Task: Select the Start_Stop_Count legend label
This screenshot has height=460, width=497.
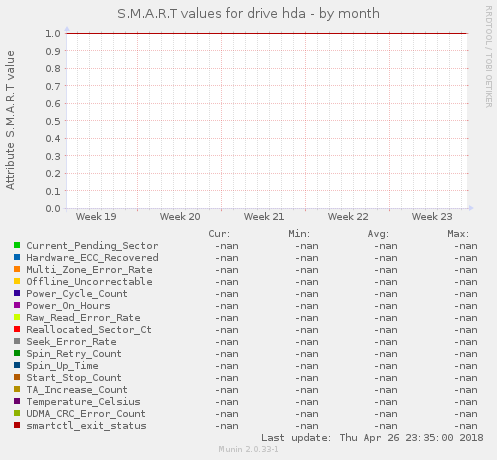Action: click(74, 378)
